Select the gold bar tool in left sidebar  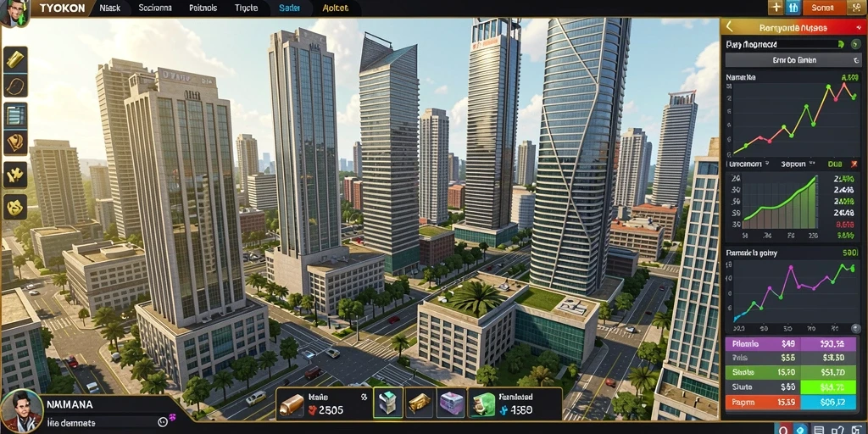click(x=15, y=59)
